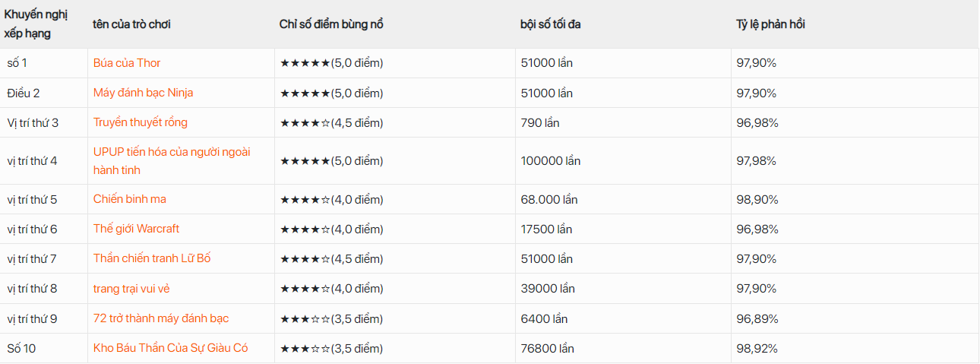Click the Chỉ số điểm bùng nổ header
The width and height of the screenshot is (980, 364).
pos(331,24)
